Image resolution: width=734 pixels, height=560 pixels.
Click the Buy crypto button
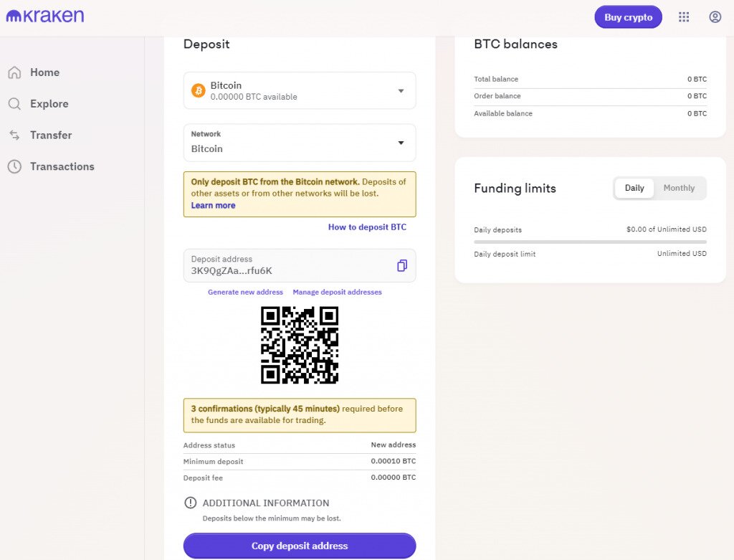tap(628, 16)
